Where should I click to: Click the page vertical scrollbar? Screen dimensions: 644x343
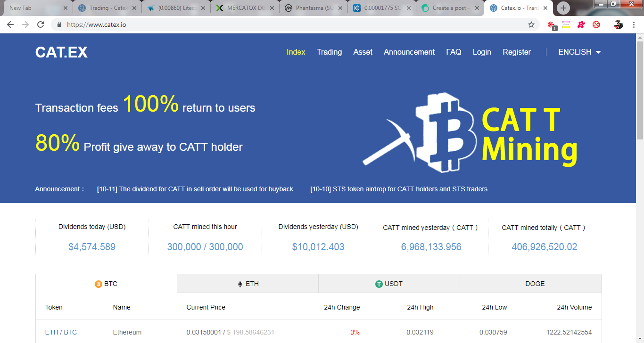pos(640,90)
